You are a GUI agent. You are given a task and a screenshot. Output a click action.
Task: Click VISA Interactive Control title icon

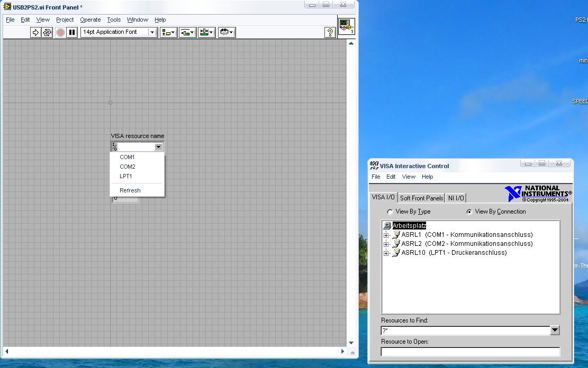pyautogui.click(x=374, y=165)
